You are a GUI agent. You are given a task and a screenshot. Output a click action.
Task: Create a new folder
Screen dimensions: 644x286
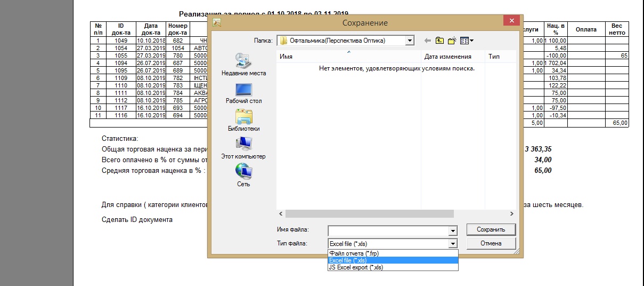pyautogui.click(x=452, y=41)
